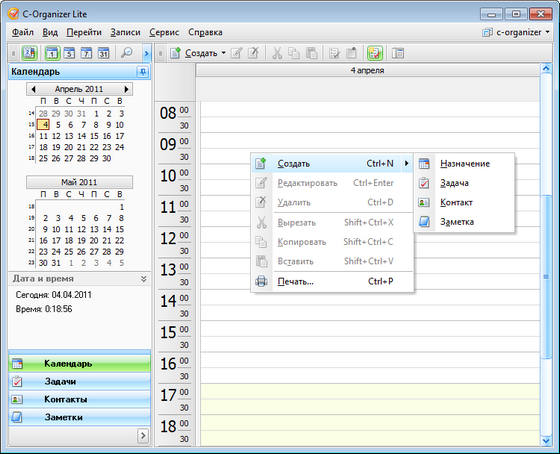
Task: Go to next month arrow beside Апрель 2011
Action: (x=126, y=89)
